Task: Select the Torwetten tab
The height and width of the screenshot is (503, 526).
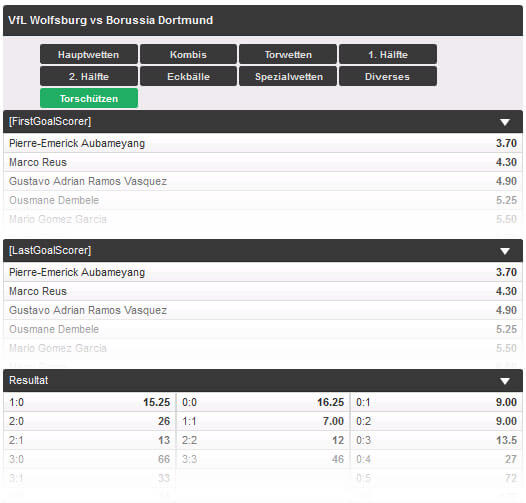Action: point(288,54)
